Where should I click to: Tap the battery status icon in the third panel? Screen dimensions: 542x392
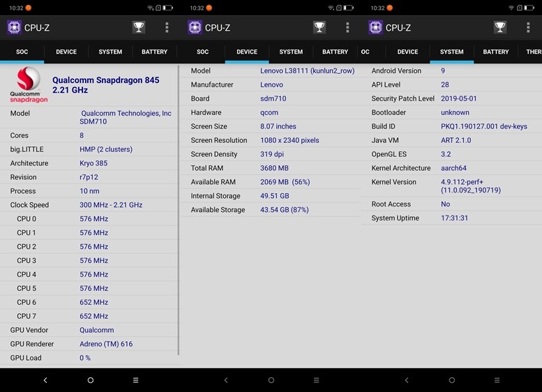(529, 8)
